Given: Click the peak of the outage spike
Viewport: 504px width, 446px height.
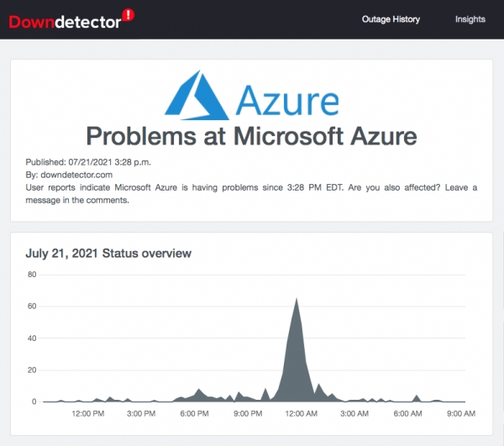Looking at the screenshot, I should [x=297, y=299].
